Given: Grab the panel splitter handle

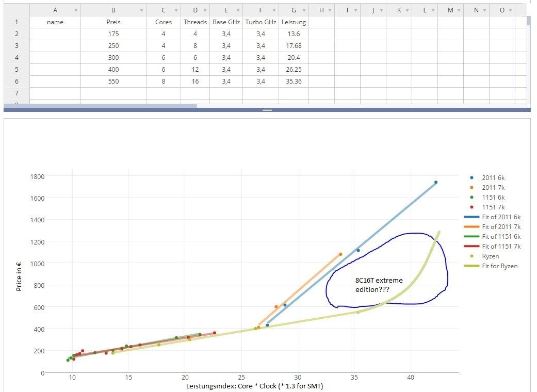Looking at the screenshot, I should click(267, 110).
